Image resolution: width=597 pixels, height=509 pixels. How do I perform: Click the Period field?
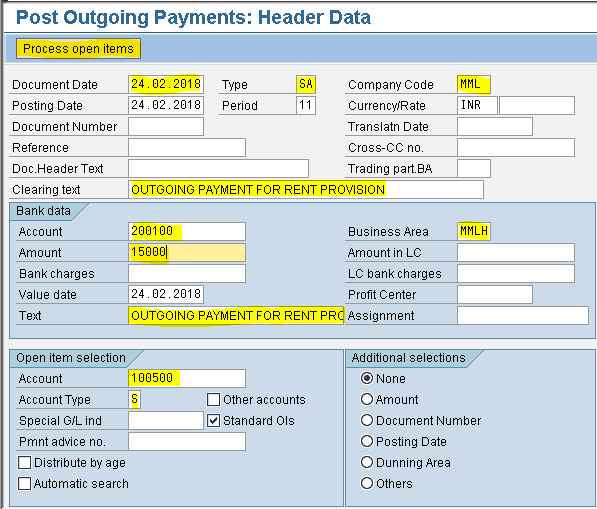click(x=306, y=105)
